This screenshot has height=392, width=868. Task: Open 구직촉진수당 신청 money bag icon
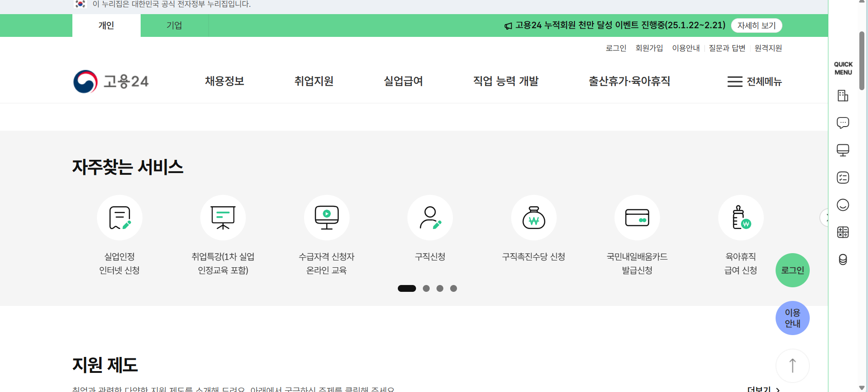click(534, 218)
